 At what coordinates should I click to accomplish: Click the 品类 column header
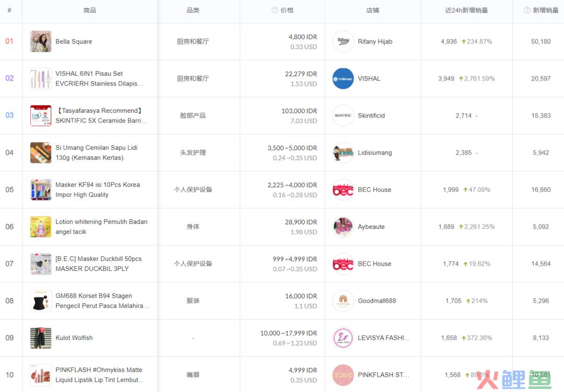point(193,10)
